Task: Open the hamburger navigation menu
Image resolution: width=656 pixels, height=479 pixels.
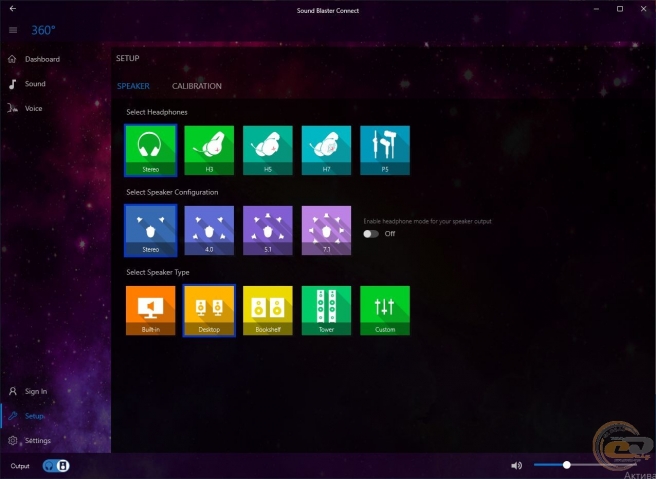Action: pos(13,30)
